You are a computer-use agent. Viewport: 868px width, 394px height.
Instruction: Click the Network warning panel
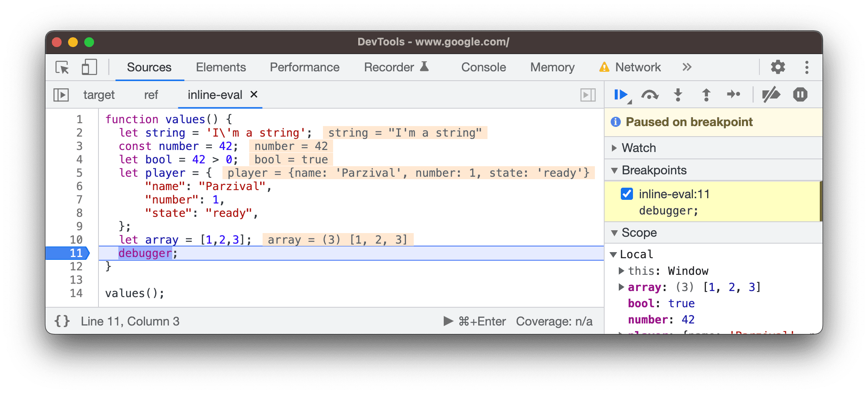coord(629,67)
